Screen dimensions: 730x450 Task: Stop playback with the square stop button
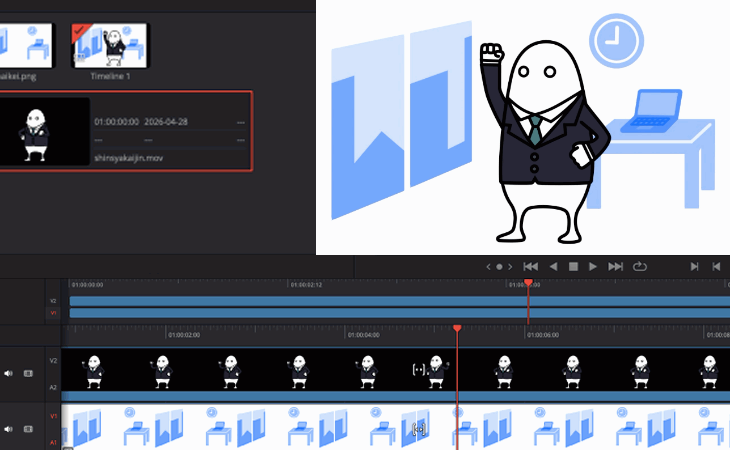[573, 267]
